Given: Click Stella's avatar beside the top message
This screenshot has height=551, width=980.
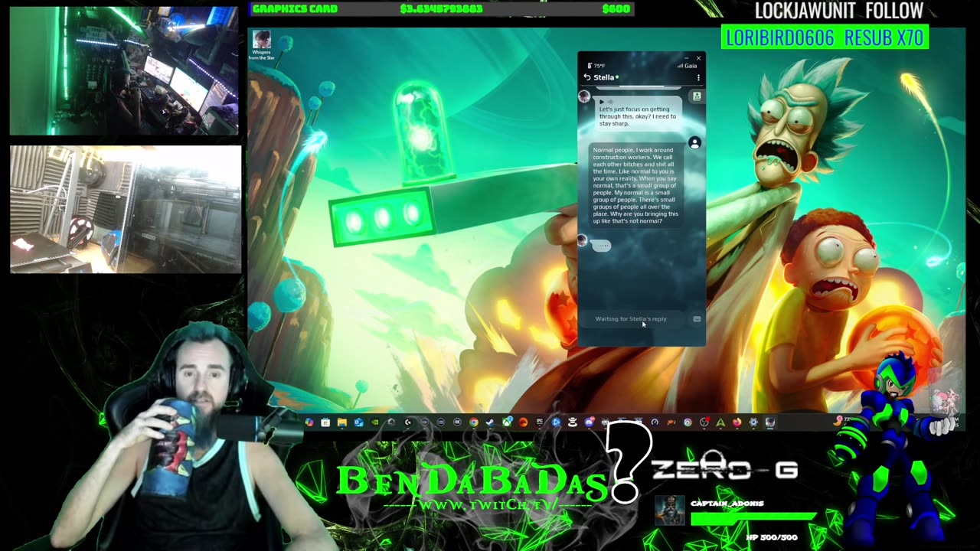Looking at the screenshot, I should pos(584,96).
